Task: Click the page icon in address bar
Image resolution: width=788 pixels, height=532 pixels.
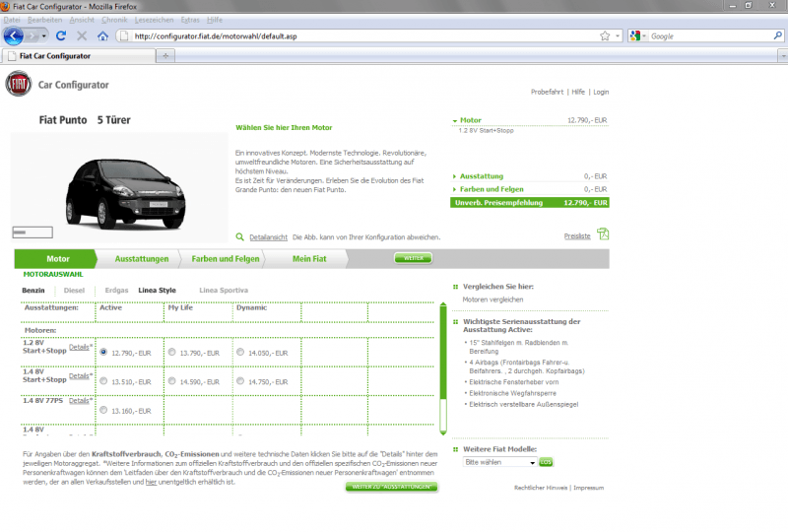Action: coord(124,36)
